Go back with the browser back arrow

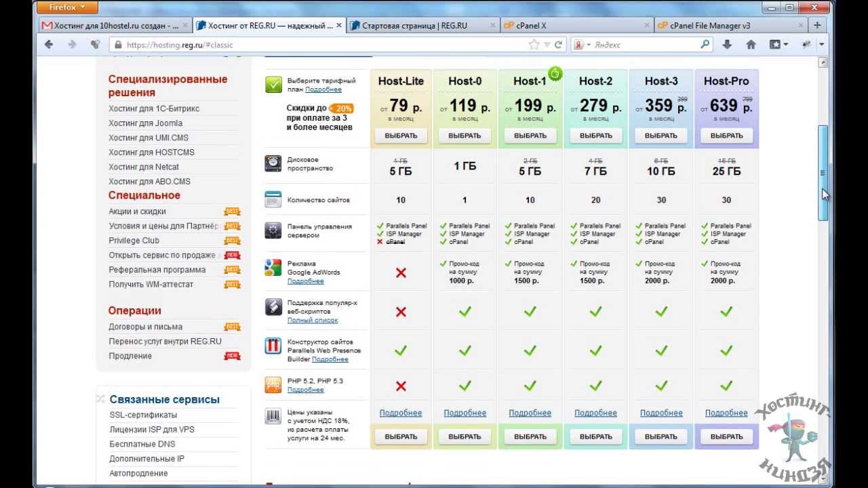click(49, 45)
